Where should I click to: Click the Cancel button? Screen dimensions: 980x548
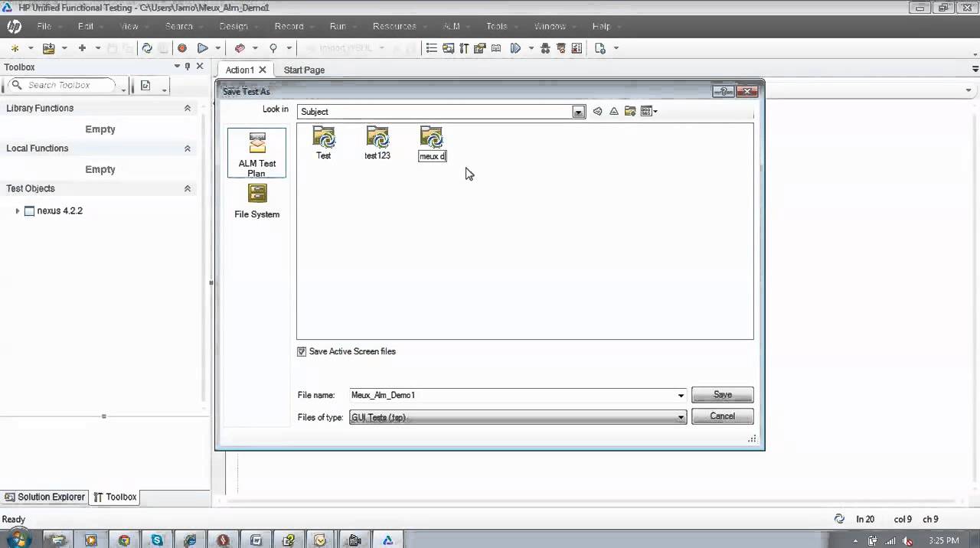[723, 416]
